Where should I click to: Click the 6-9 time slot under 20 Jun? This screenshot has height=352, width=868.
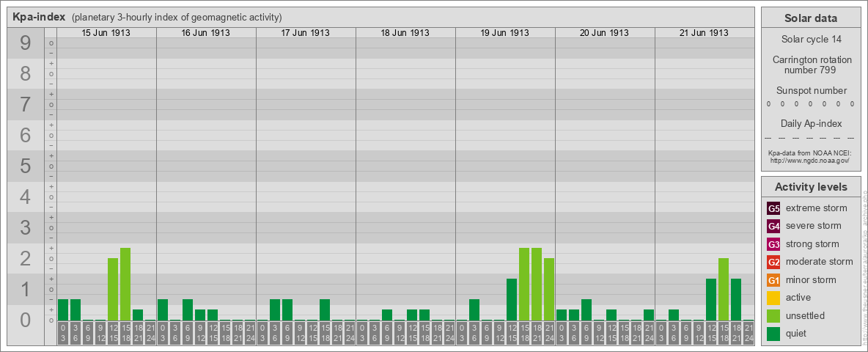586,334
